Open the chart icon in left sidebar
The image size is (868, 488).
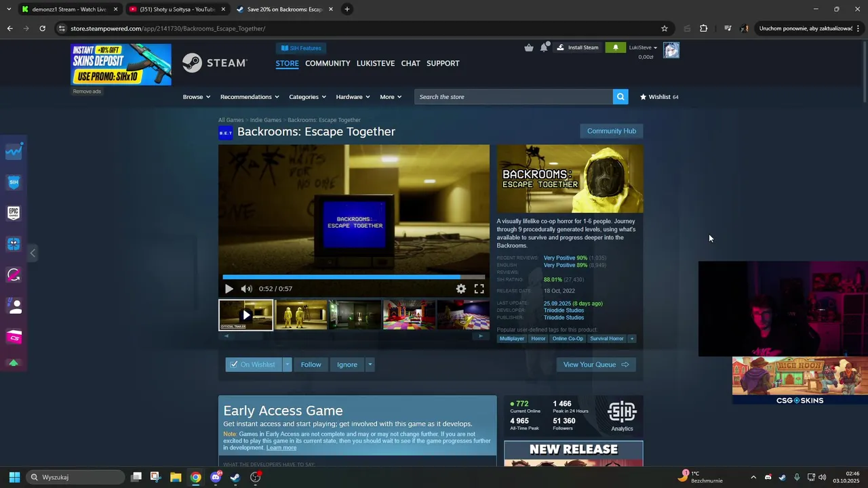click(14, 152)
